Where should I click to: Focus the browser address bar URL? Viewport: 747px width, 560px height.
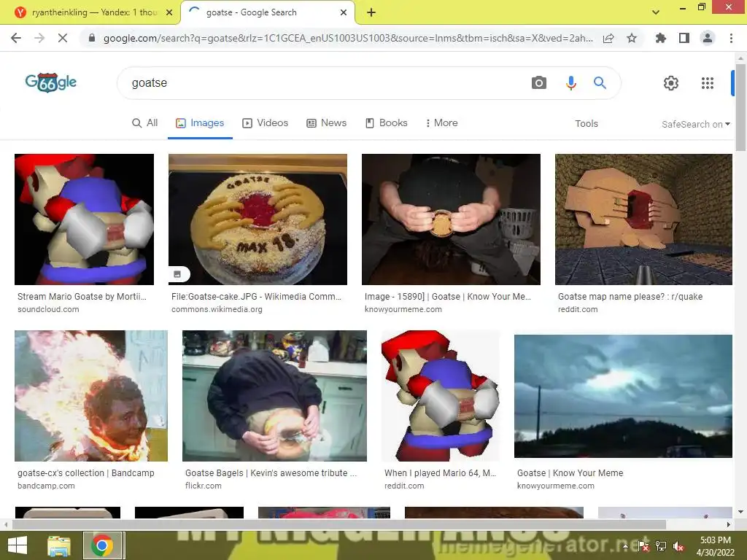pos(348,38)
